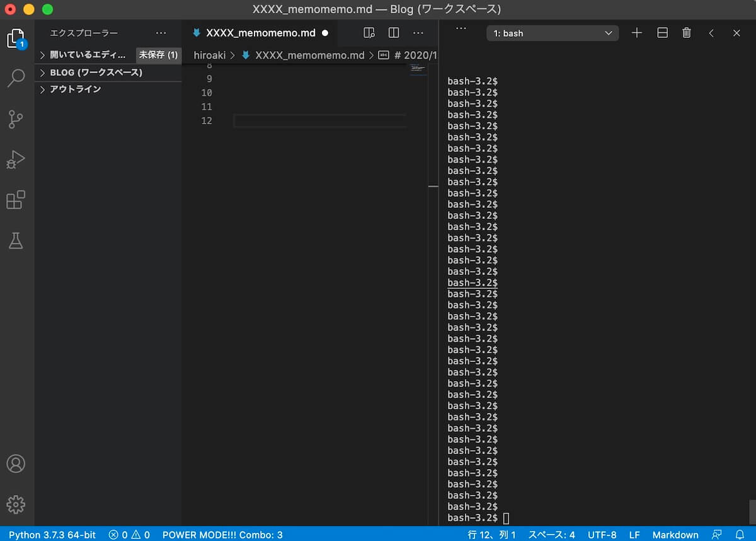Open notifications bell in status bar
The image size is (756, 541).
click(740, 535)
